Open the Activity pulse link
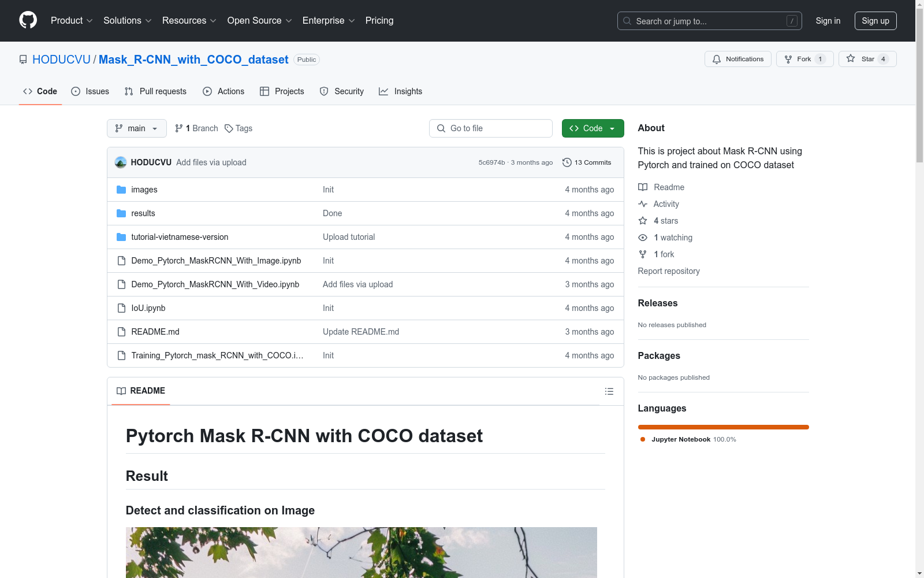 [x=666, y=204]
